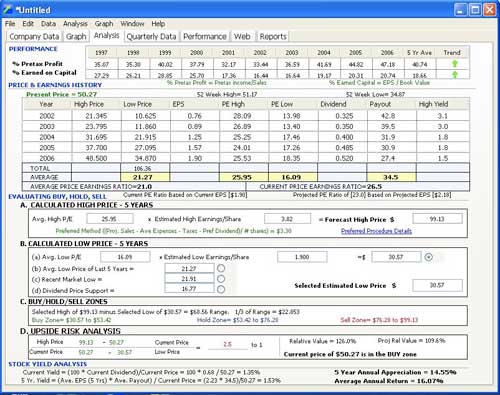Switch to the Company Data tab
Image resolution: width=500 pixels, height=395 pixels.
34,36
